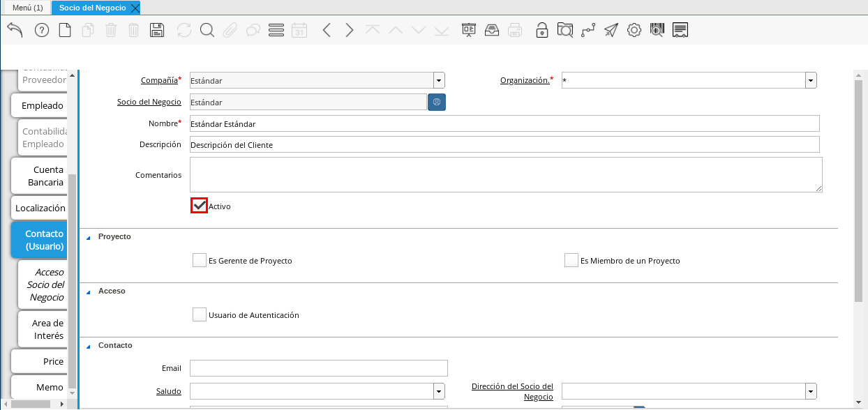Check Es Gerente de Proyecto
Screen dimensions: 868x410
pos(200,260)
